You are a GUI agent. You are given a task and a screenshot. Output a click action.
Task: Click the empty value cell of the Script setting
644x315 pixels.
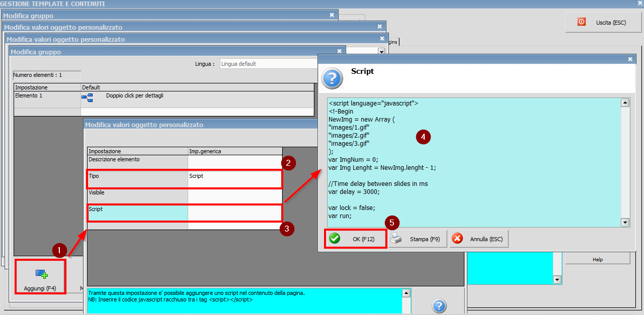235,213
